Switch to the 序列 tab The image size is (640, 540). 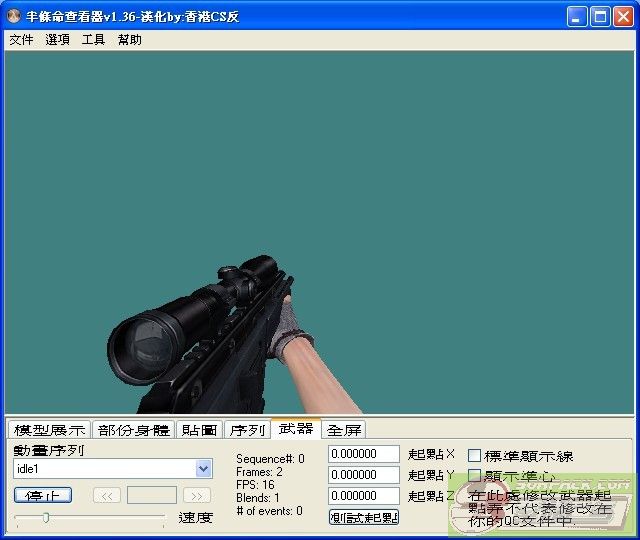click(247, 430)
